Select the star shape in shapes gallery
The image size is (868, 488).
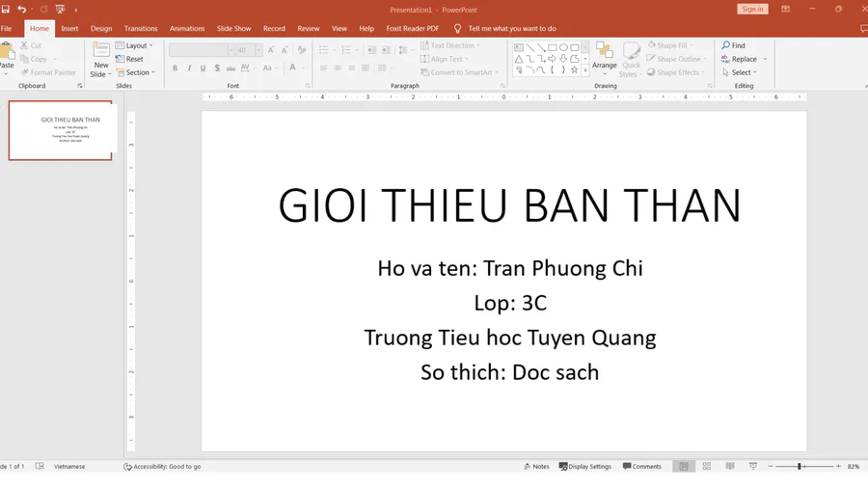[x=575, y=69]
